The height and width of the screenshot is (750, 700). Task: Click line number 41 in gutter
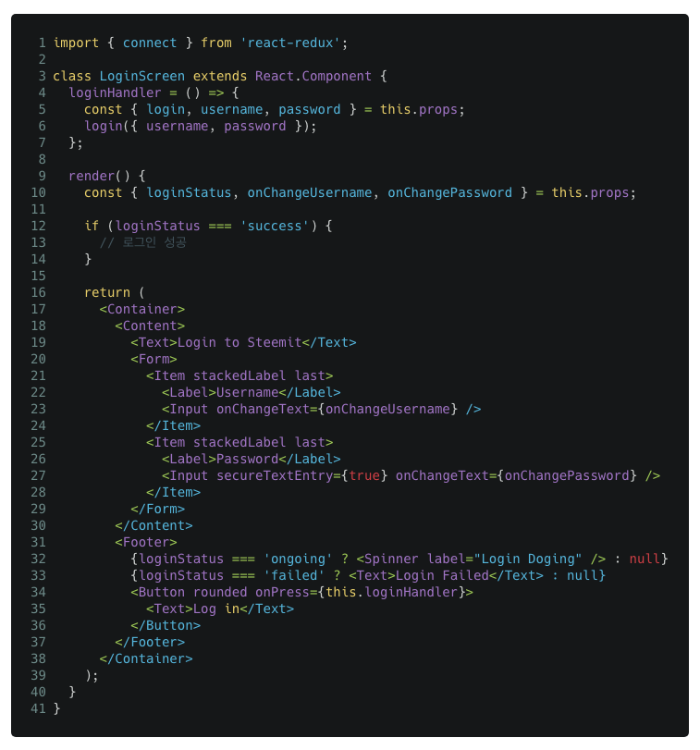point(38,708)
